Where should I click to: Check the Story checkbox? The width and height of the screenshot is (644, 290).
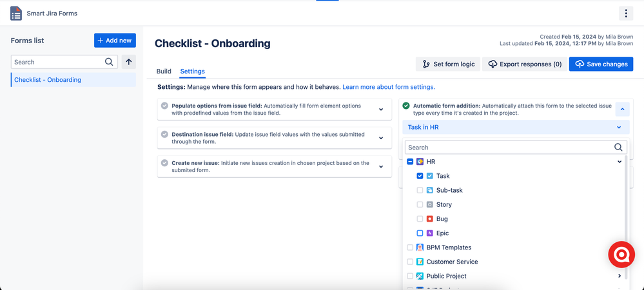click(x=420, y=204)
